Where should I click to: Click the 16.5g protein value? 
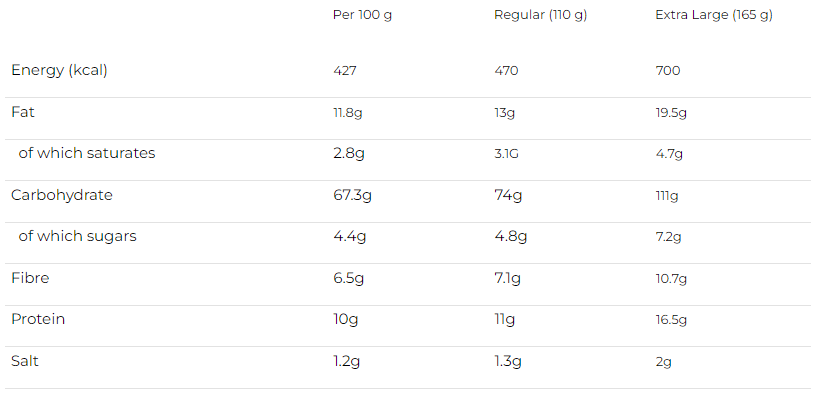[x=671, y=321]
